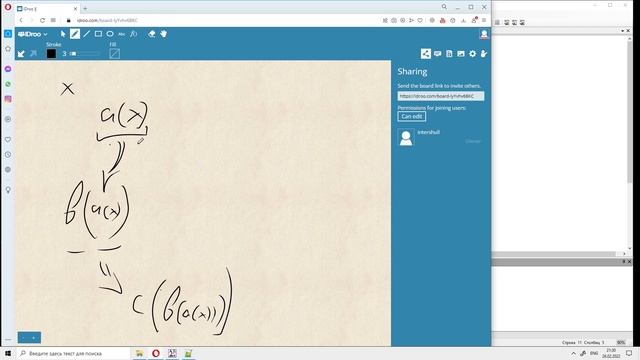
Task: Go back in the Opera browser
Action: tap(21, 20)
